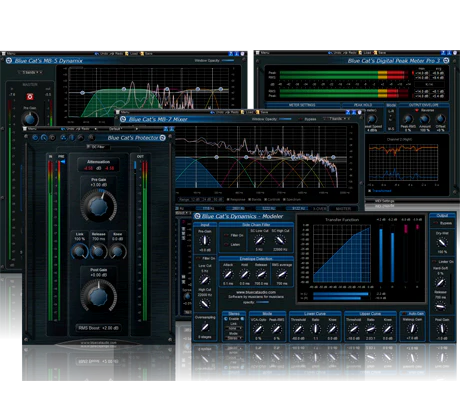Open the Menu in Digital Peak Meter window
Viewport: 460px width, 416px height.
coord(263,53)
